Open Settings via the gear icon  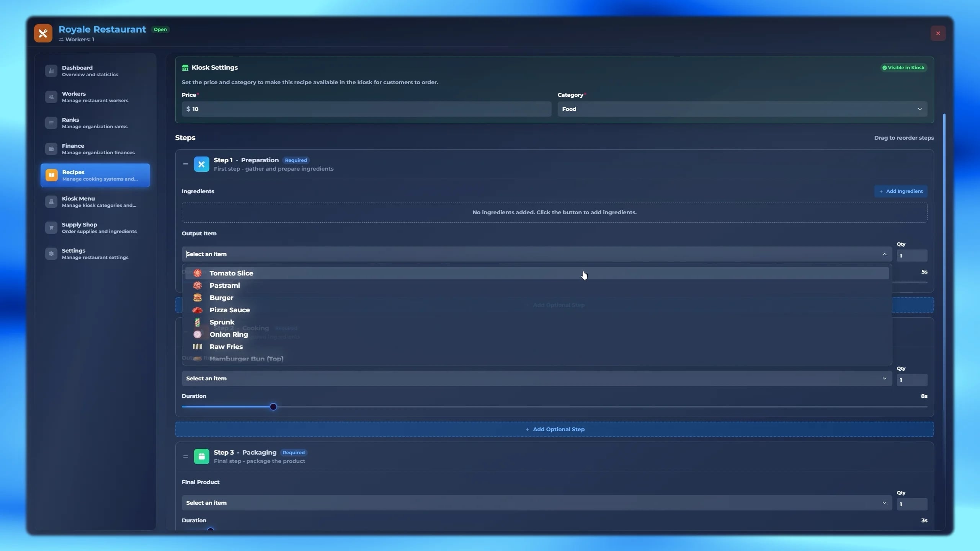coord(51,253)
